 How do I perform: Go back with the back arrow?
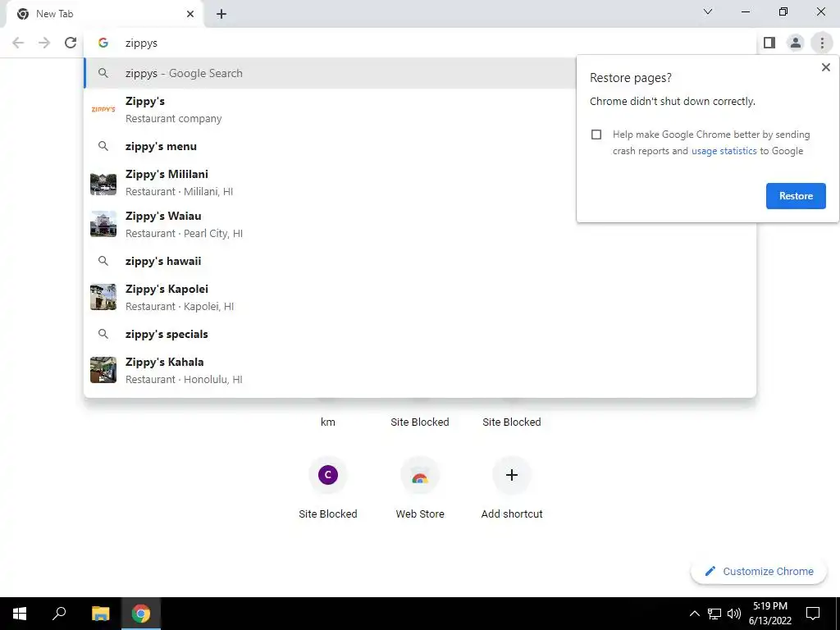[x=18, y=43]
